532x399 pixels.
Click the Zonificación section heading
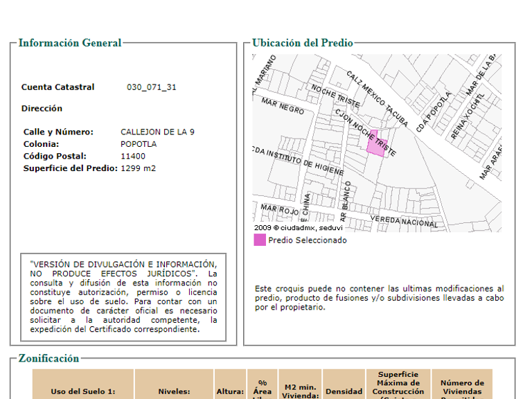tap(48, 358)
